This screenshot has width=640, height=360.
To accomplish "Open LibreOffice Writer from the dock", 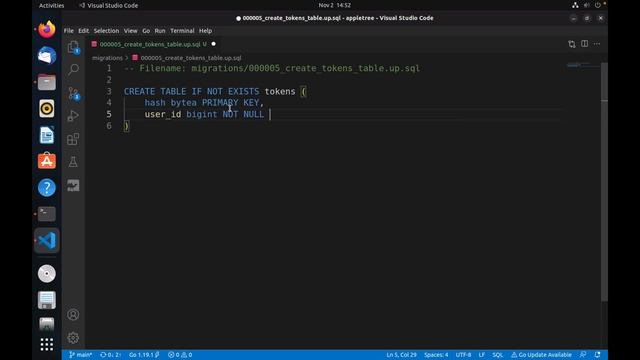I will [x=47, y=135].
